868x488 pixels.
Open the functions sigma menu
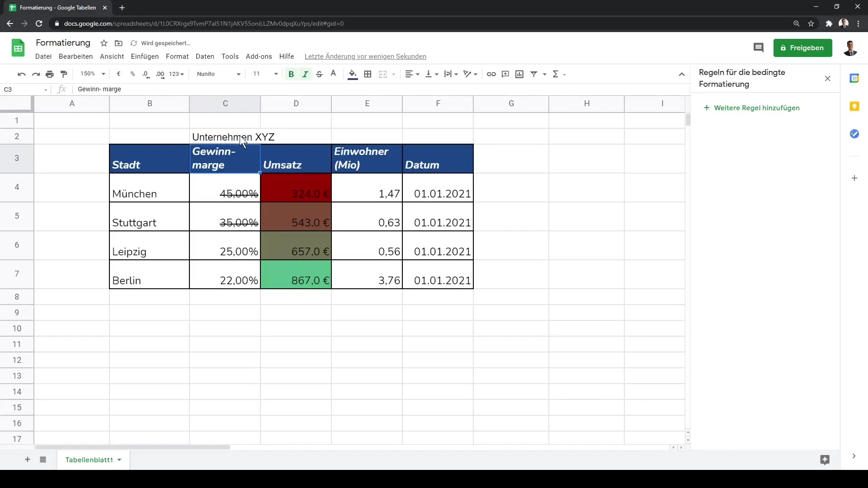[x=559, y=74]
